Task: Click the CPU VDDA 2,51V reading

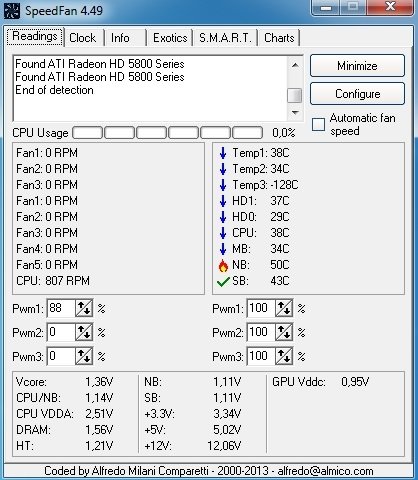Action: point(65,414)
